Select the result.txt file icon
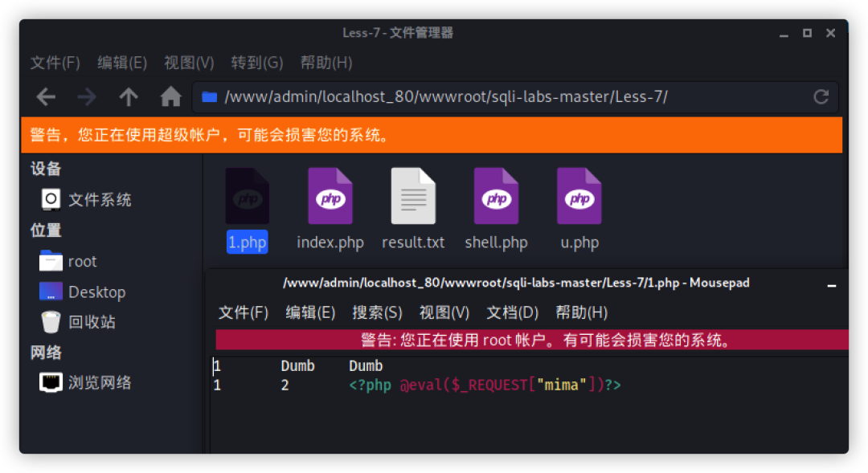The height and width of the screenshot is (473, 868). pos(413,196)
